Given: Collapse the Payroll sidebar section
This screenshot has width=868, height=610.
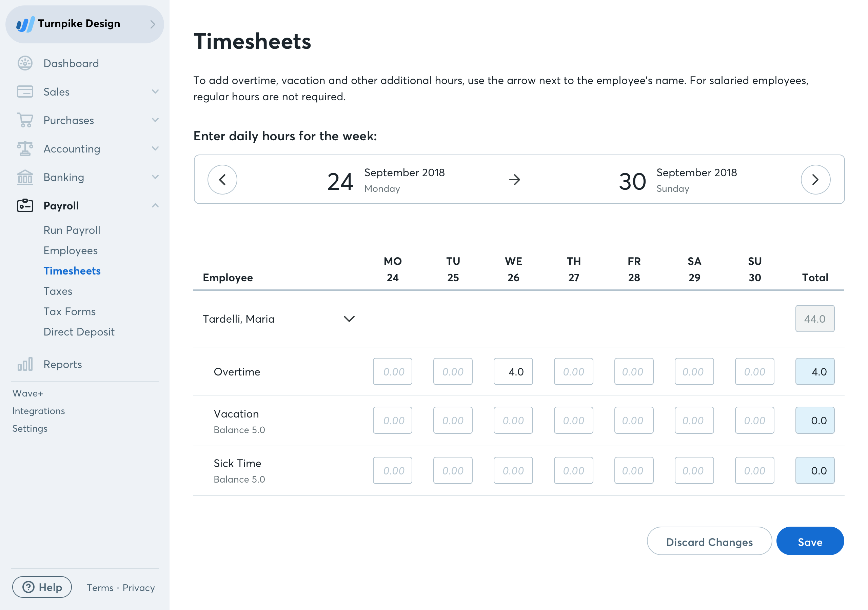Looking at the screenshot, I should (155, 206).
